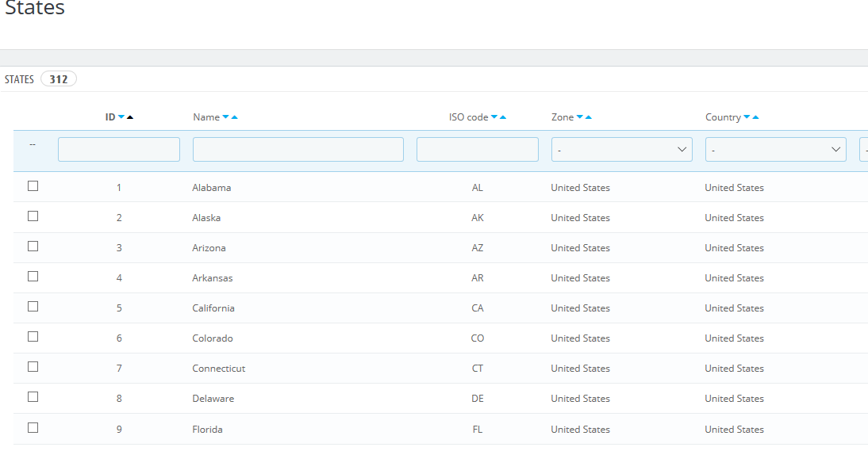Open the Colorado state row
Screen dimensions: 868x451
pos(213,338)
